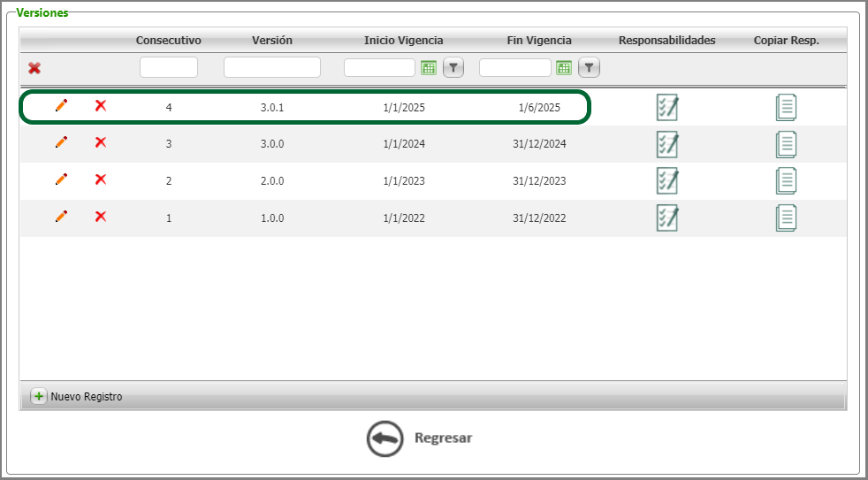The width and height of the screenshot is (868, 480).
Task: Open the Inicio Vigencia calendar picker
Action: click(x=429, y=68)
